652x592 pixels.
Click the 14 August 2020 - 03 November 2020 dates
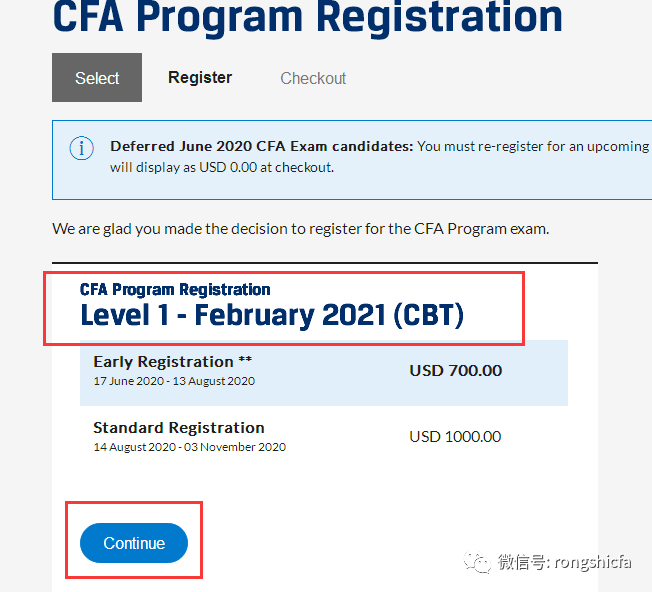pyautogui.click(x=189, y=447)
